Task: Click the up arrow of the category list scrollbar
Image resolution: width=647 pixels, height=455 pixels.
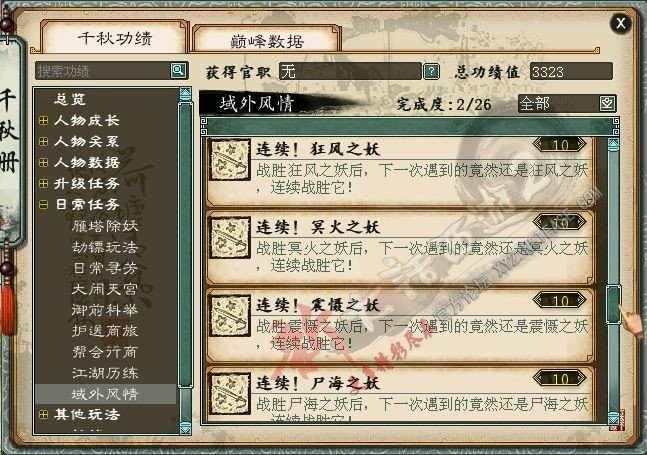Action: pos(186,95)
